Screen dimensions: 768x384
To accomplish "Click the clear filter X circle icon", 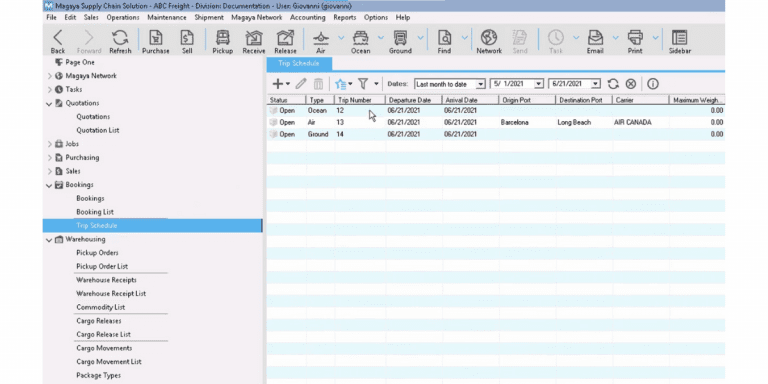I will click(631, 84).
